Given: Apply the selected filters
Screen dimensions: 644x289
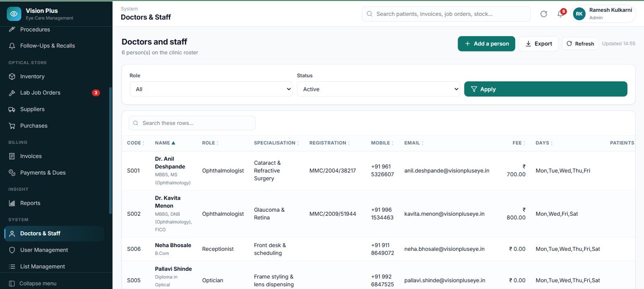Looking at the screenshot, I should click(x=546, y=89).
